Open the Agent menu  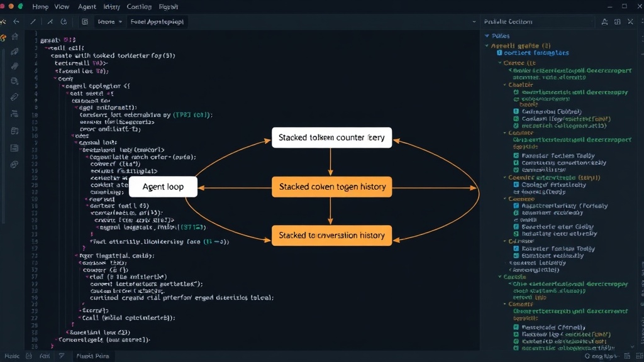[x=87, y=7]
